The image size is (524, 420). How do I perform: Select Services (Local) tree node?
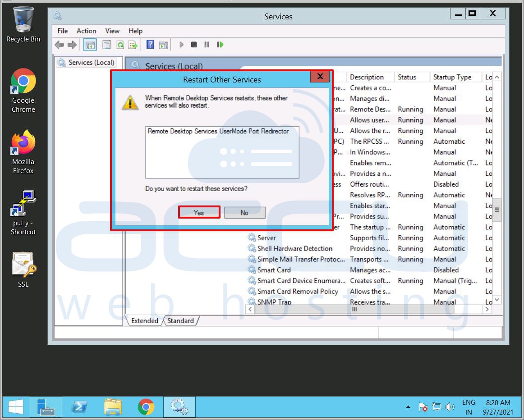pos(86,63)
